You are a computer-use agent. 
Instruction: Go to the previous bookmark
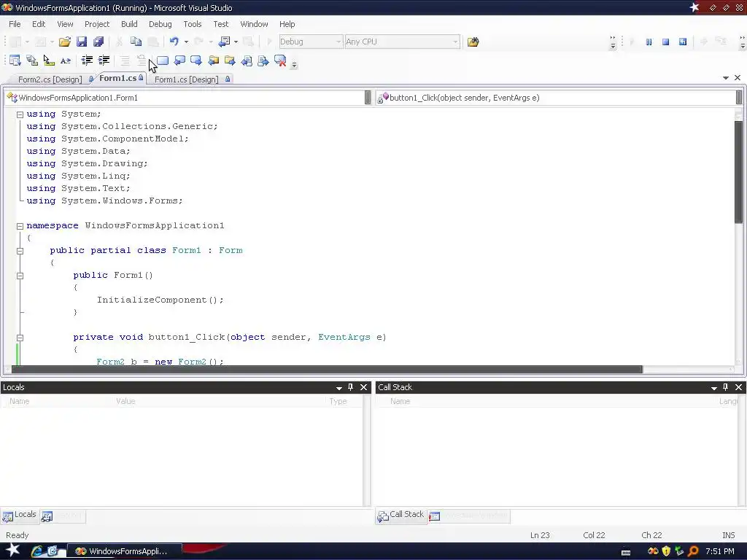[x=179, y=61]
